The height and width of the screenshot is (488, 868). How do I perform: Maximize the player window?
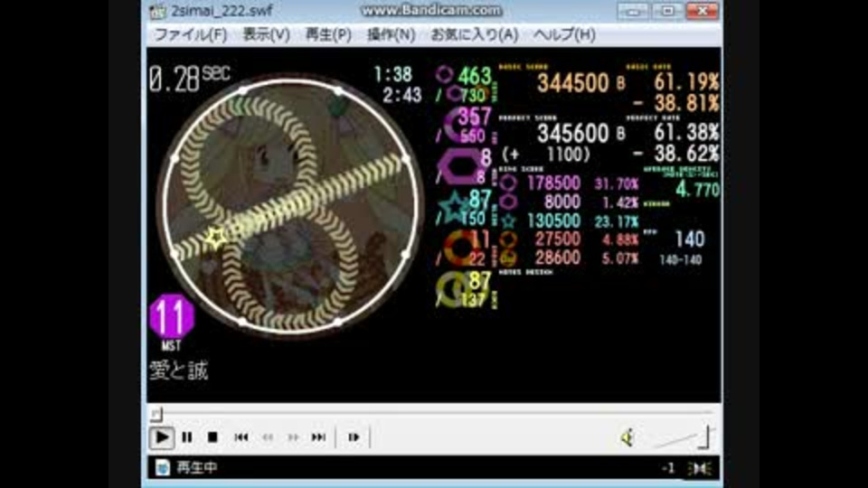coord(667,11)
